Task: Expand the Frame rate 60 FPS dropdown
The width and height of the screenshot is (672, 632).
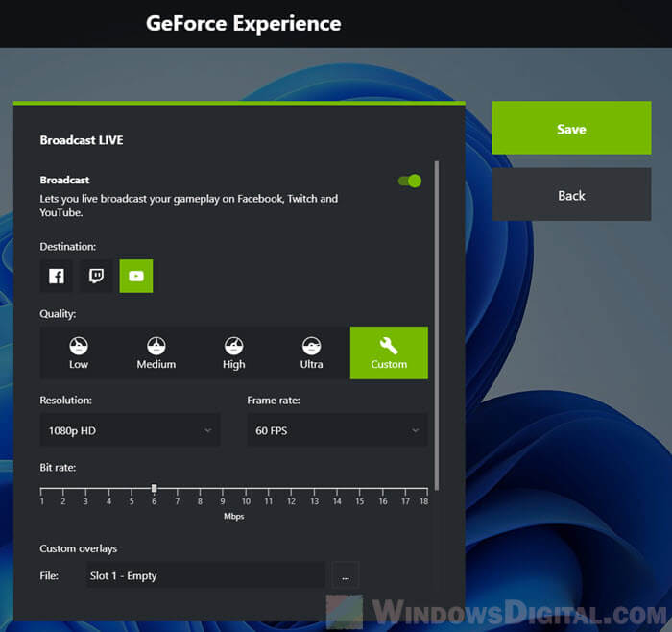Action: [337, 430]
